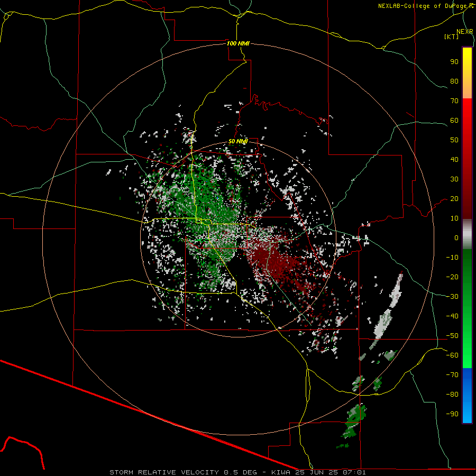
Task: Click the [KT] units label
Action: tap(452, 36)
